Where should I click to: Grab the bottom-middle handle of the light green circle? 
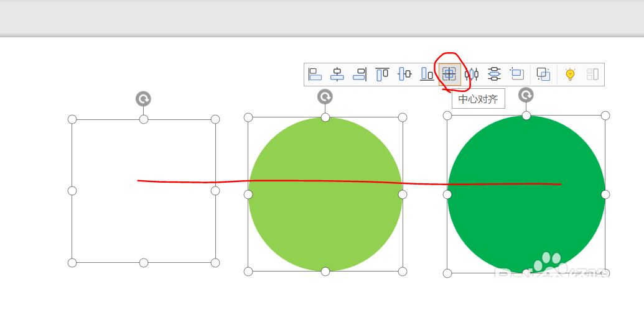pyautogui.click(x=325, y=271)
